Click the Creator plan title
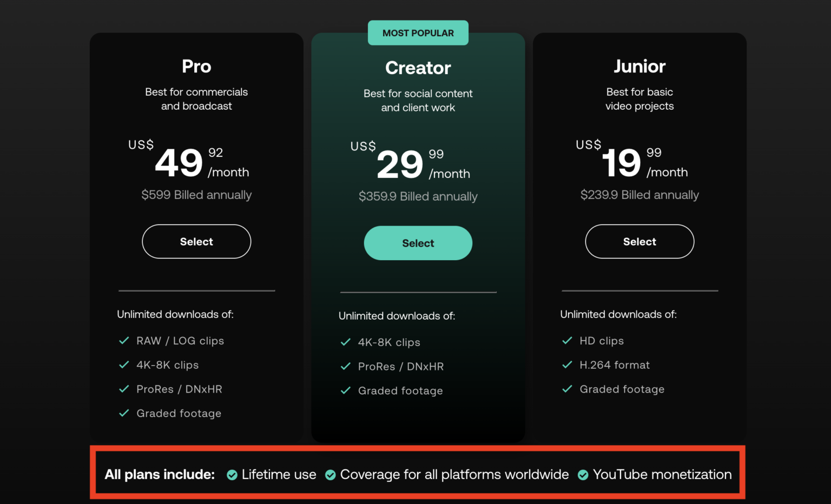This screenshot has width=831, height=504. (x=418, y=68)
